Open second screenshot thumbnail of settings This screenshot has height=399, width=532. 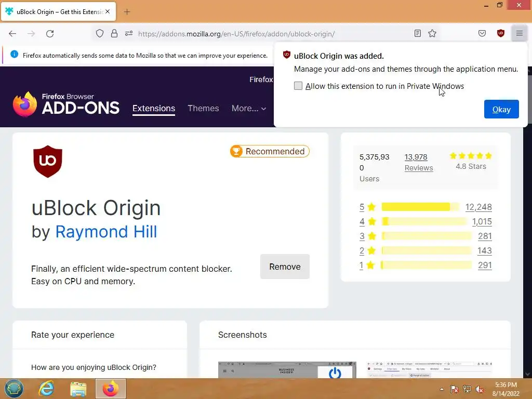point(430,370)
